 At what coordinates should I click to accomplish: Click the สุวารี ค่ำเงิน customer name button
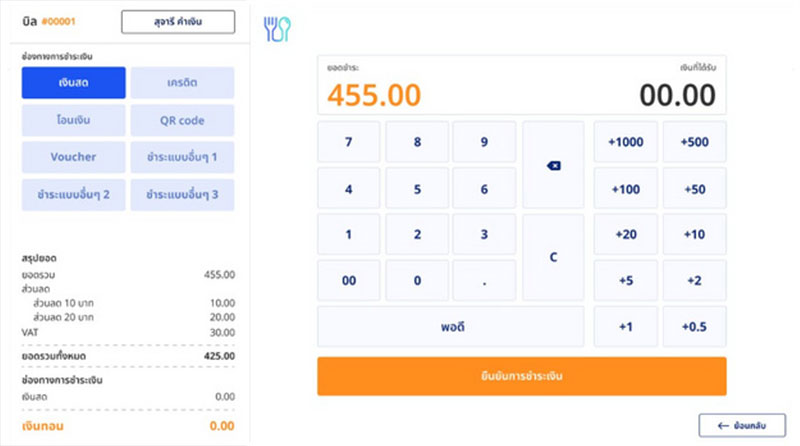point(178,21)
